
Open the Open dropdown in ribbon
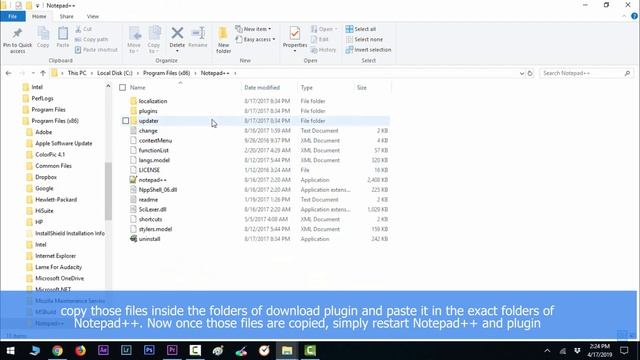[324, 29]
